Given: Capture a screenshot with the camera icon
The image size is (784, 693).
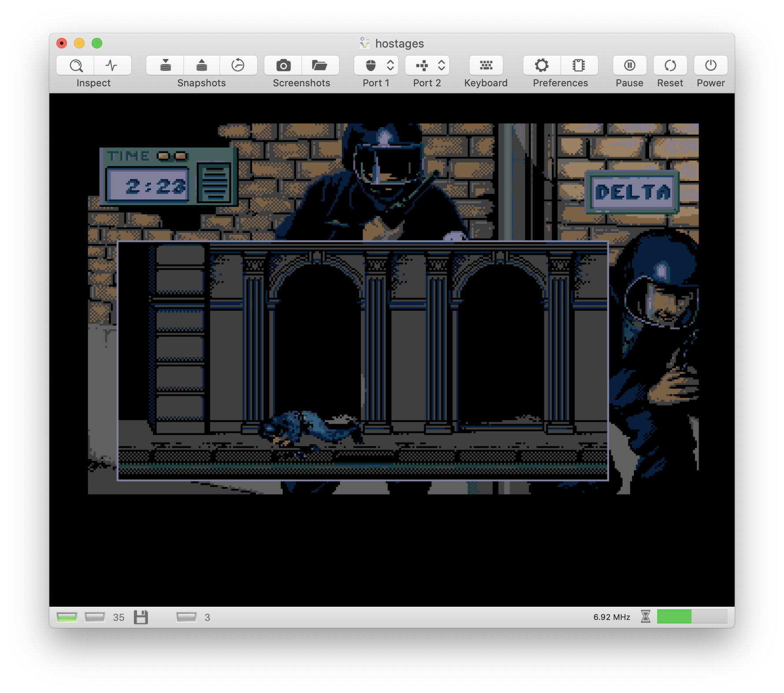Looking at the screenshot, I should (x=283, y=66).
